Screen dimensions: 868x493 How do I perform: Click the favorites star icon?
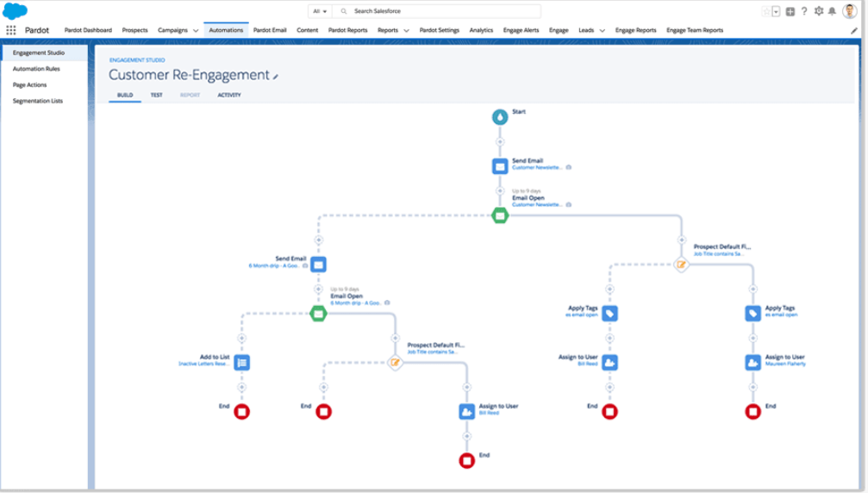tap(766, 11)
